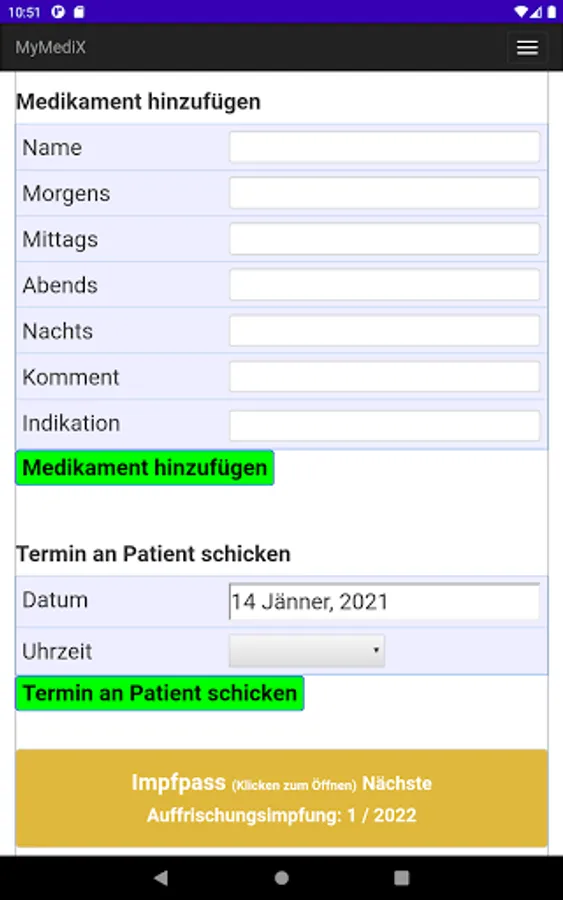This screenshot has width=563, height=900.
Task: Select the Mittags text box
Action: pyautogui.click(x=385, y=239)
